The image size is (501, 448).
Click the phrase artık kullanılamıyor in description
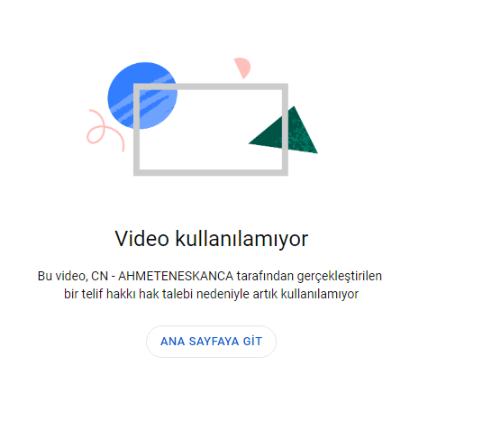coord(305,294)
